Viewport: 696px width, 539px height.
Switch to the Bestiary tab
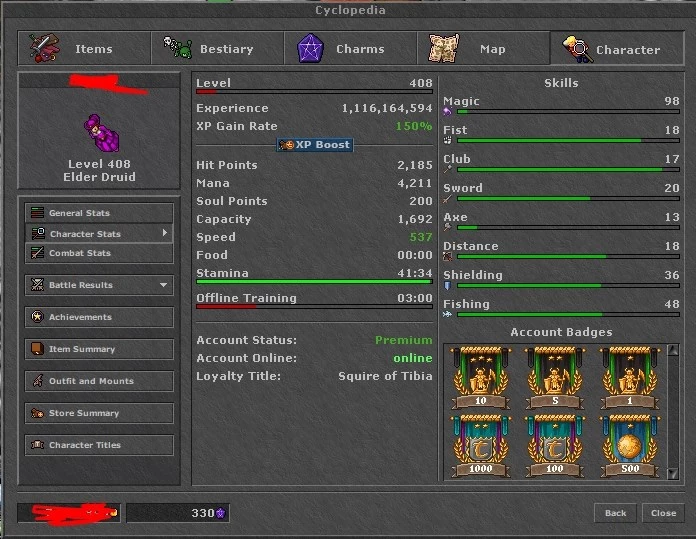[218, 48]
